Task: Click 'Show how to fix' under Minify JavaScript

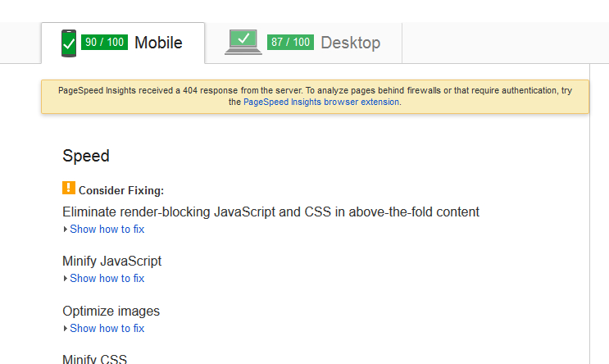Action: (107, 279)
